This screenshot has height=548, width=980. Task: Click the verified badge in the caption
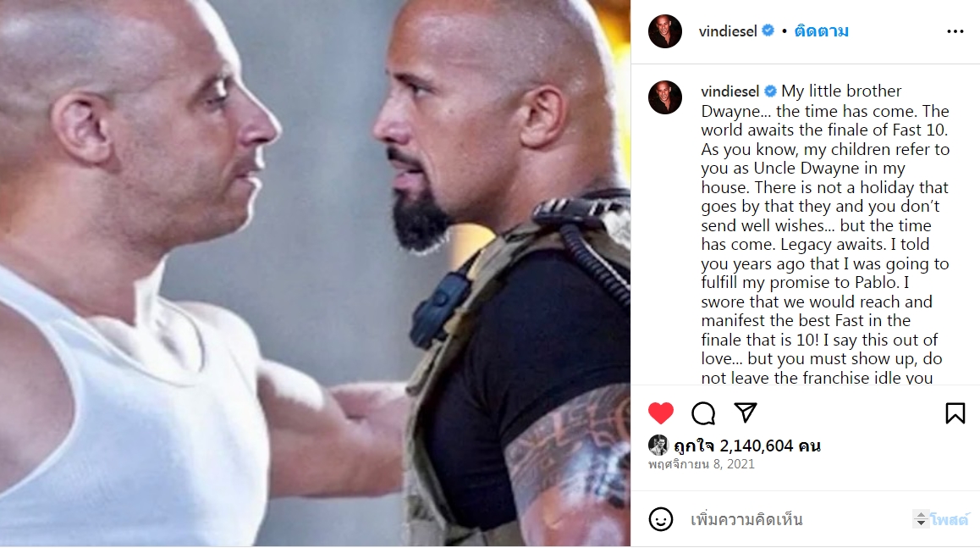771,91
